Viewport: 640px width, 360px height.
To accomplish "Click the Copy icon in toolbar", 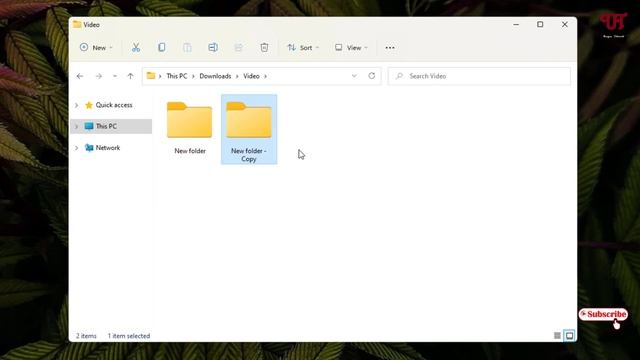I will 162,48.
